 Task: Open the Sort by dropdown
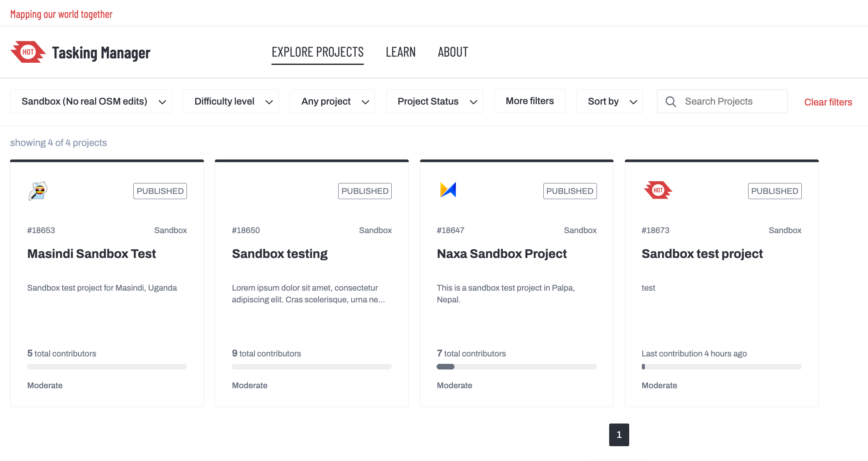pyautogui.click(x=610, y=102)
